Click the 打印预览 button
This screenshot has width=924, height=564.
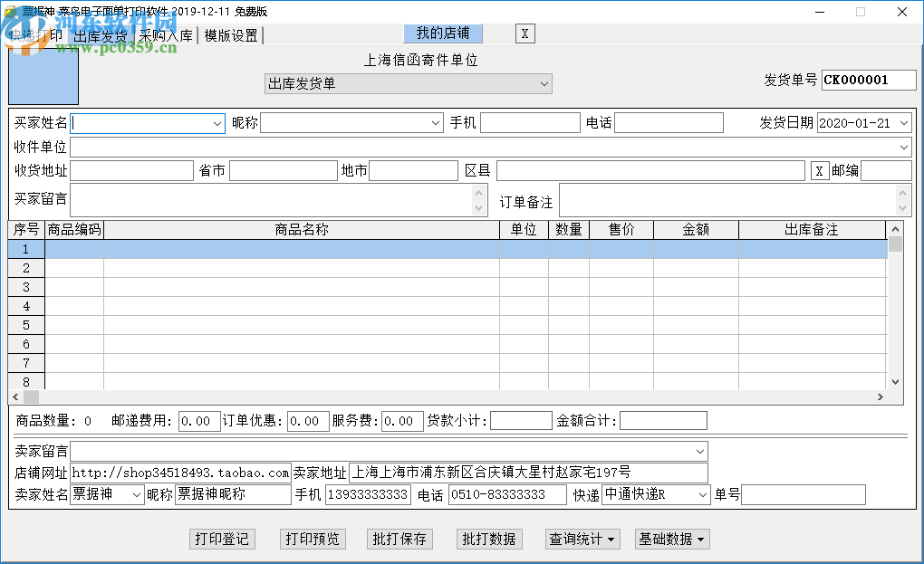313,539
